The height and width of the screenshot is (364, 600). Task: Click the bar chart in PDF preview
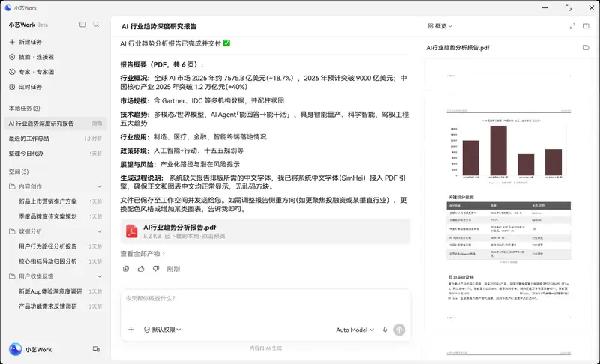(x=508, y=151)
